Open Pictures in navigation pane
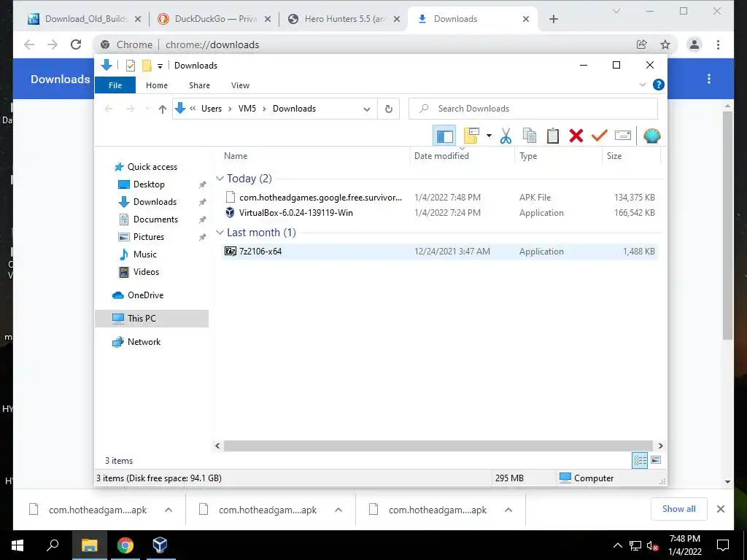747x560 pixels. [x=148, y=237]
